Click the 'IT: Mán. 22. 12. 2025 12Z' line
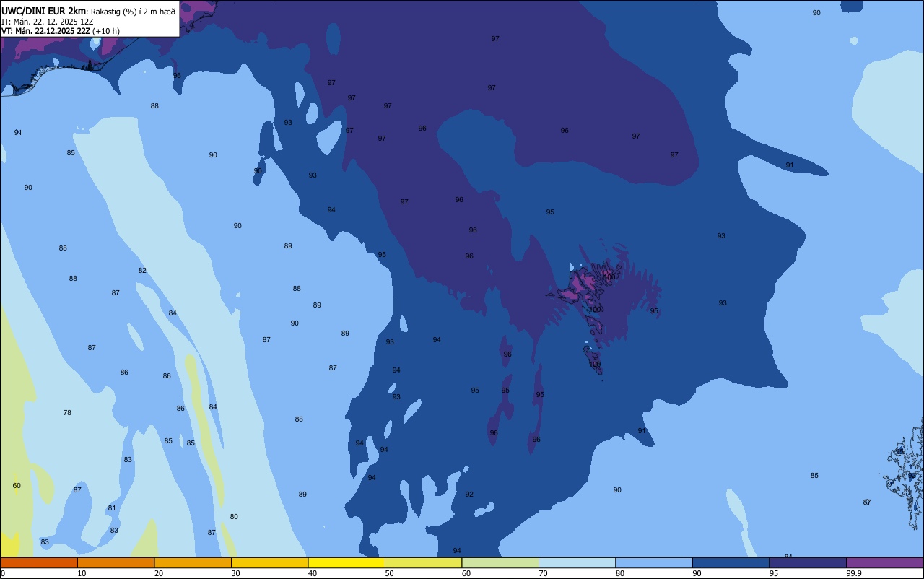 click(x=47, y=22)
